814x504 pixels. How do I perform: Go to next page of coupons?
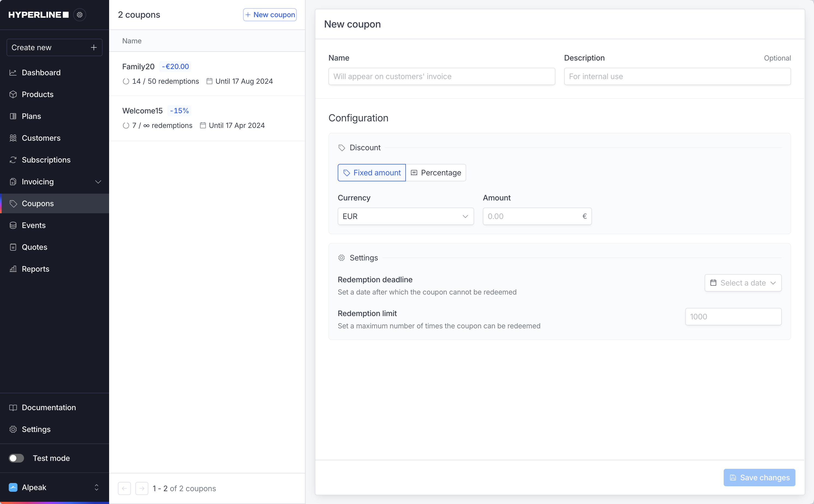tap(142, 488)
